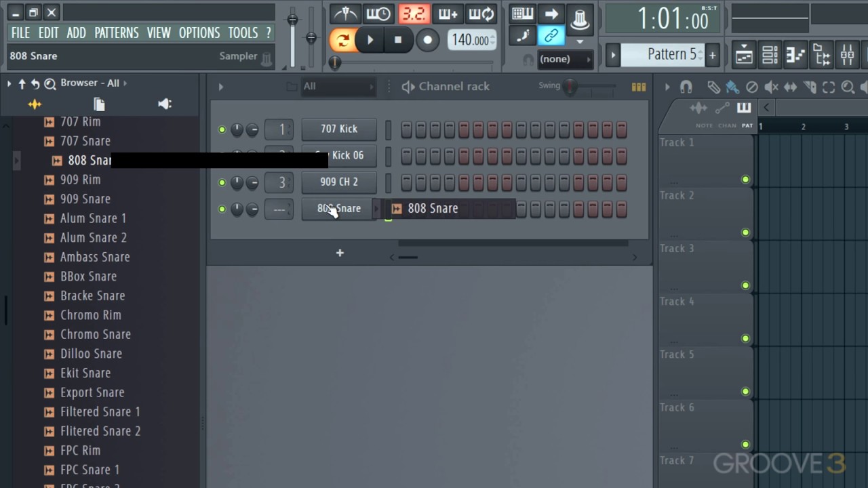Toggle the blue multilink controllers icon
The height and width of the screenshot is (488, 868).
pyautogui.click(x=551, y=35)
